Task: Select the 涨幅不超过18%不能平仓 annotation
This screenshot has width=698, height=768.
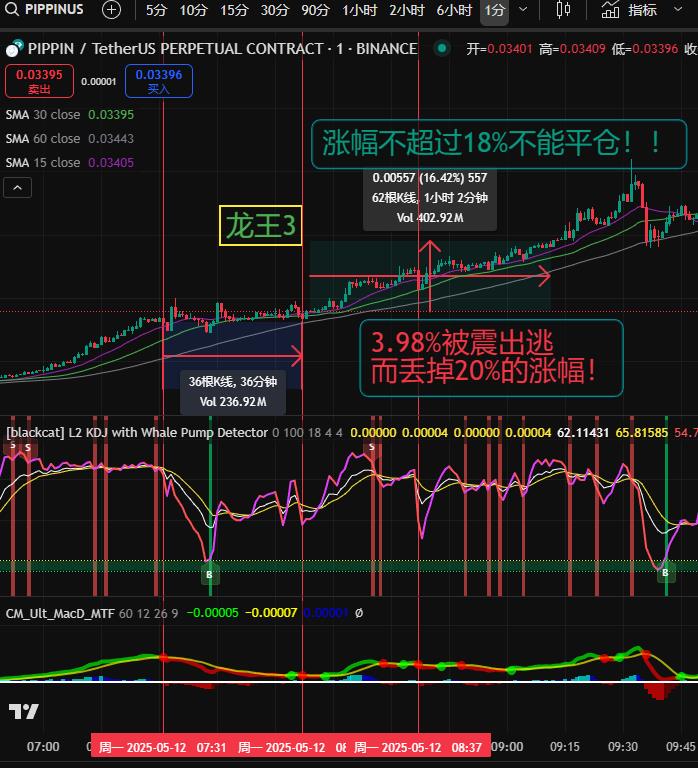Action: pos(499,144)
